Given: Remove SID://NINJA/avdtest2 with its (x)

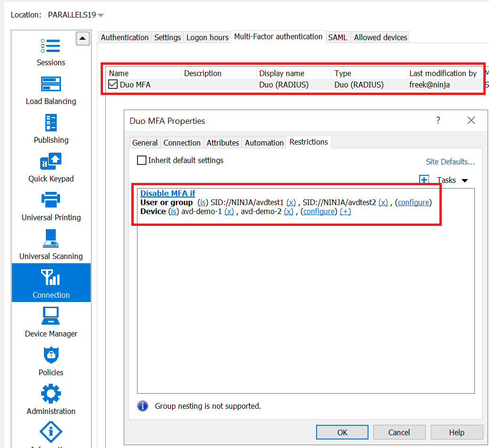Looking at the screenshot, I should point(383,202).
